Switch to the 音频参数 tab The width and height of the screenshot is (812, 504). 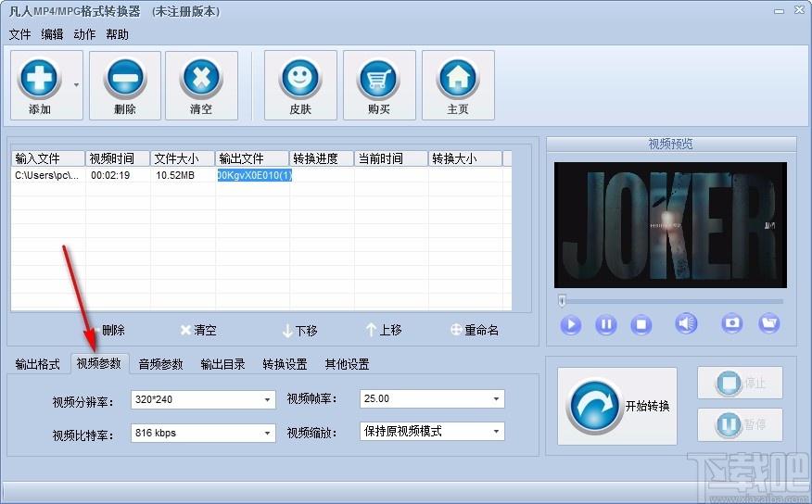[x=160, y=364]
